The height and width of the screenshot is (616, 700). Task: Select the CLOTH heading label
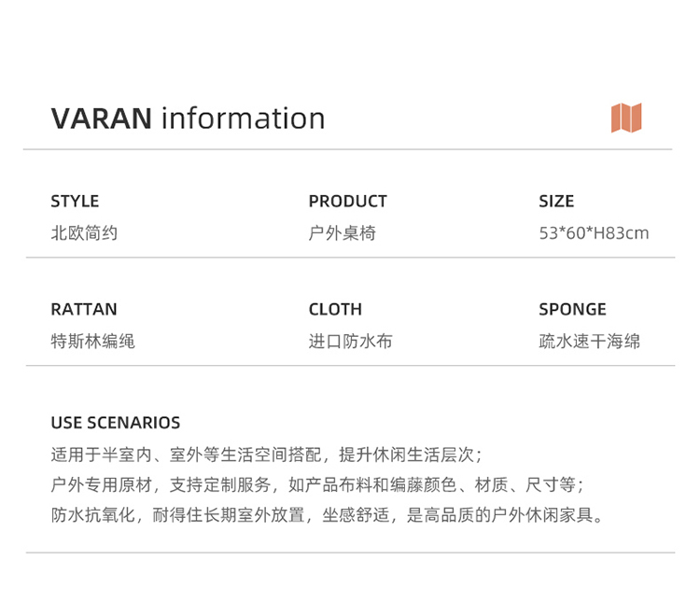[x=335, y=309]
